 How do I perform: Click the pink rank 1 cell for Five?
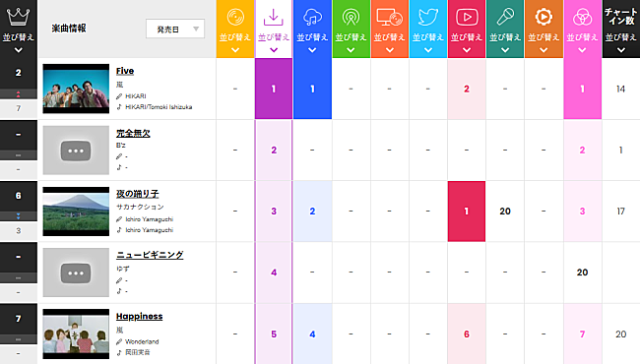click(x=583, y=89)
